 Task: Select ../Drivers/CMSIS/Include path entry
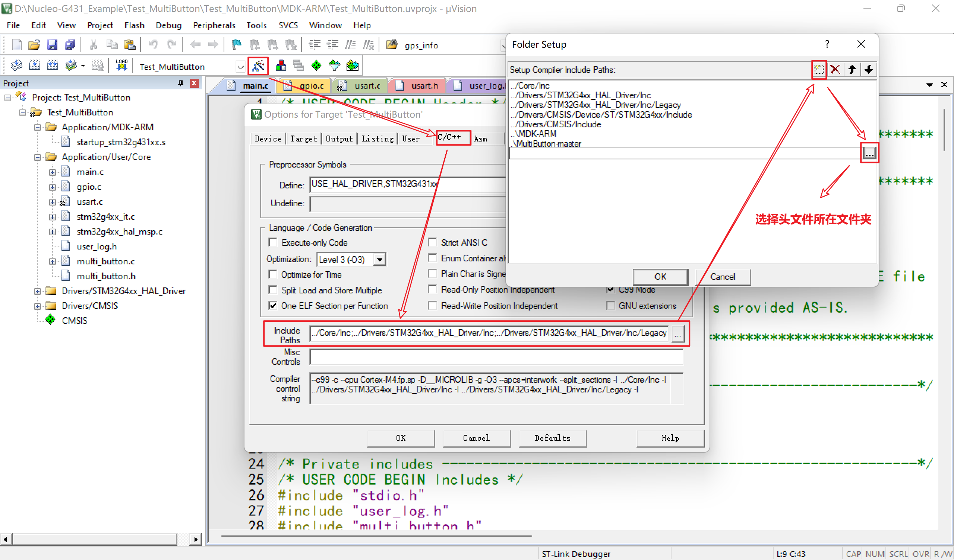pyautogui.click(x=556, y=124)
